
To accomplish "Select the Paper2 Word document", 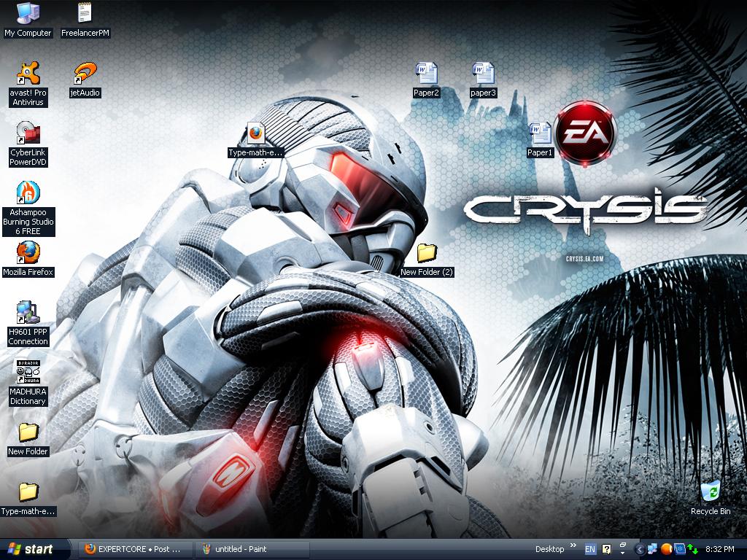I will click(x=426, y=74).
